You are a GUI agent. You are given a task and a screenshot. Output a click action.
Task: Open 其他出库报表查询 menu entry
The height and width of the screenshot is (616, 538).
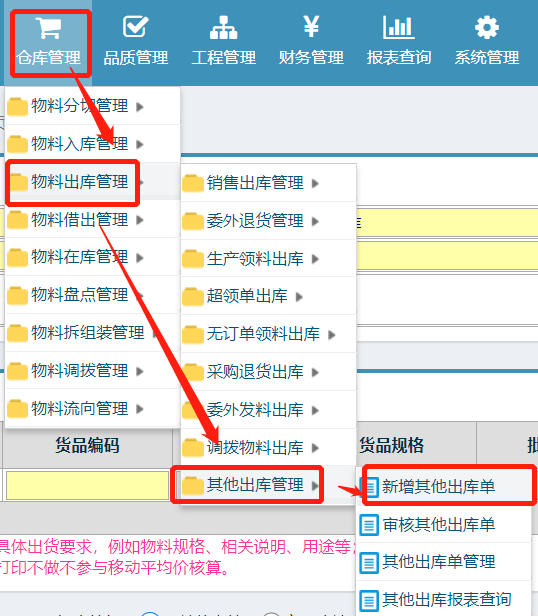pos(444,600)
